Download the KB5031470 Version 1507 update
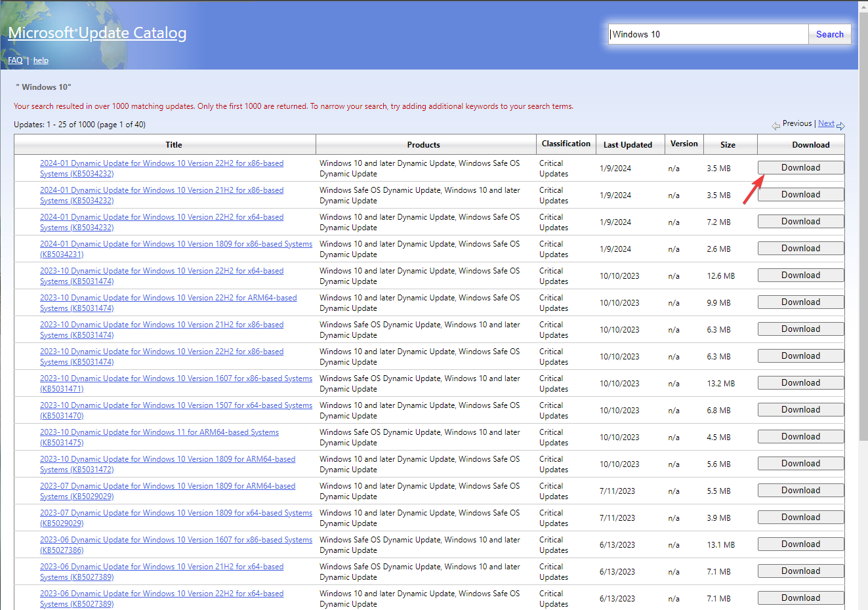868x610 pixels. [x=800, y=410]
